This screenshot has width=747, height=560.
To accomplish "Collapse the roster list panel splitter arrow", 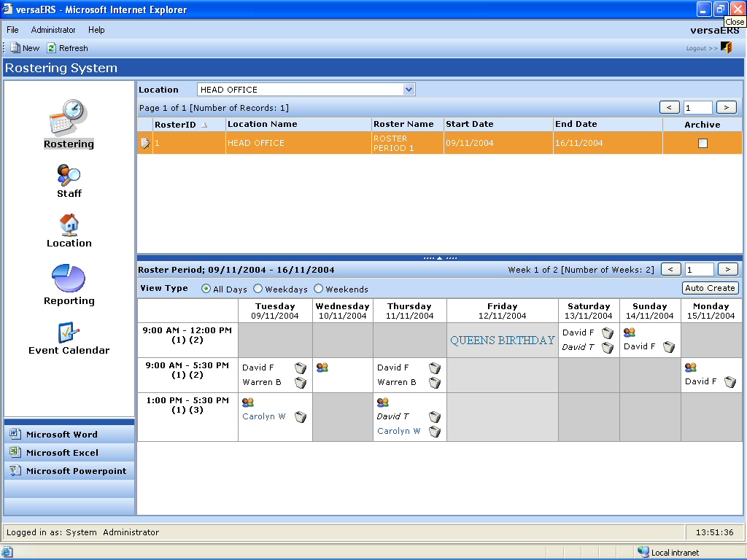I will pos(440,257).
